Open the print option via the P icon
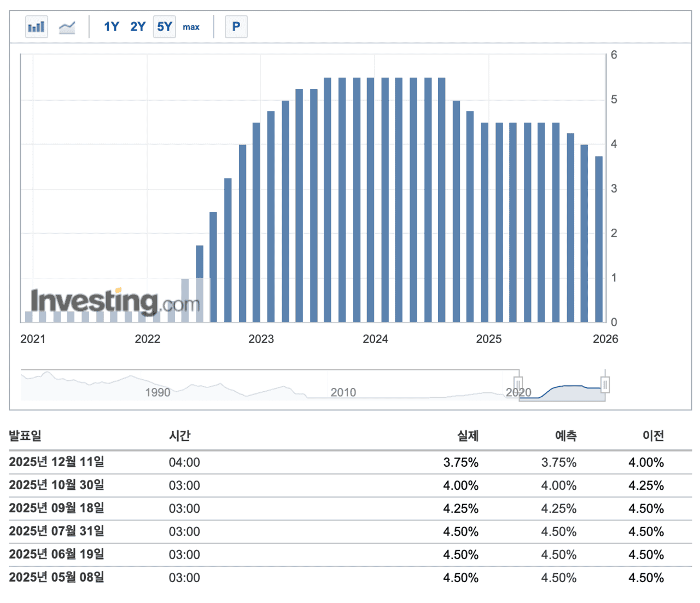The width and height of the screenshot is (700, 603). pyautogui.click(x=236, y=26)
